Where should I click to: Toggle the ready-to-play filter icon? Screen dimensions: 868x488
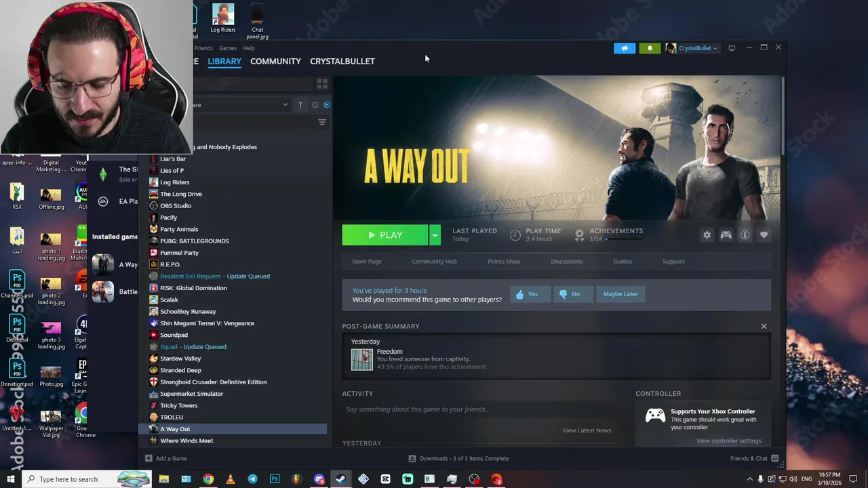pyautogui.click(x=327, y=105)
